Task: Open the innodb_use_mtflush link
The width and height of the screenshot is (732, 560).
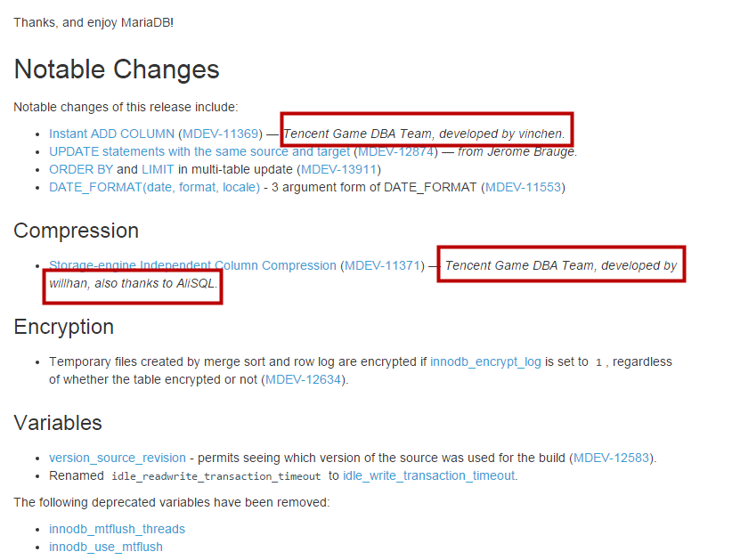Action: point(105,547)
